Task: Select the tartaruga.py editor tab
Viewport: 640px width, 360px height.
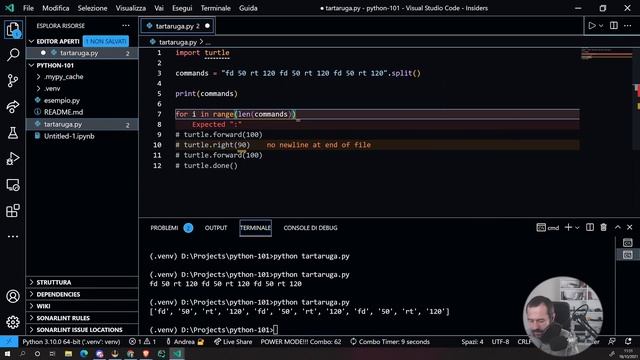Action: [x=177, y=26]
